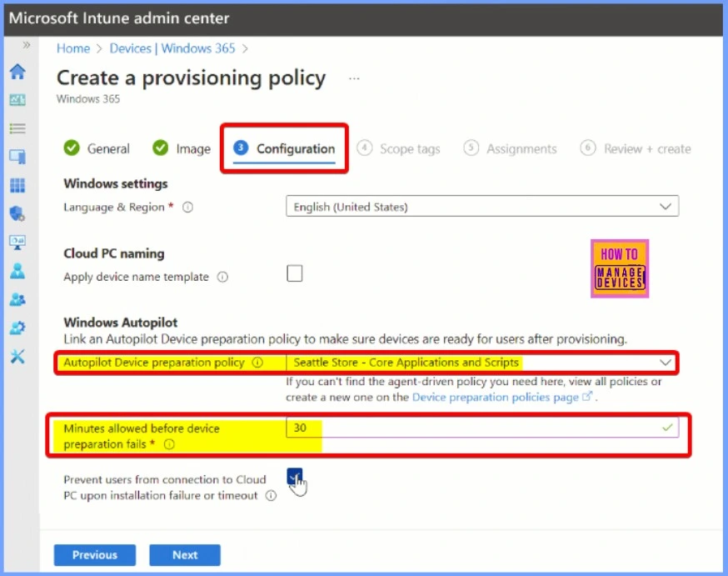Open Home from sidebar house icon

coord(17,72)
